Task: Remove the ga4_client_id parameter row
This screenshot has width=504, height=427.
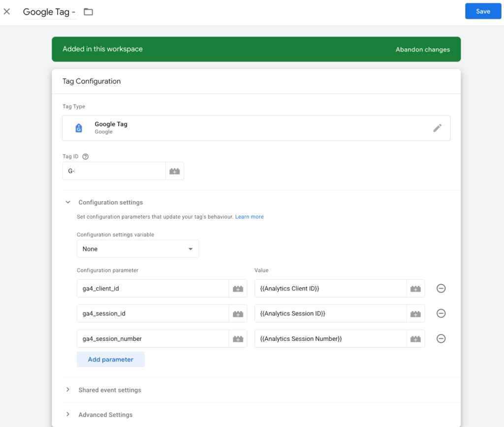Action: (441, 289)
